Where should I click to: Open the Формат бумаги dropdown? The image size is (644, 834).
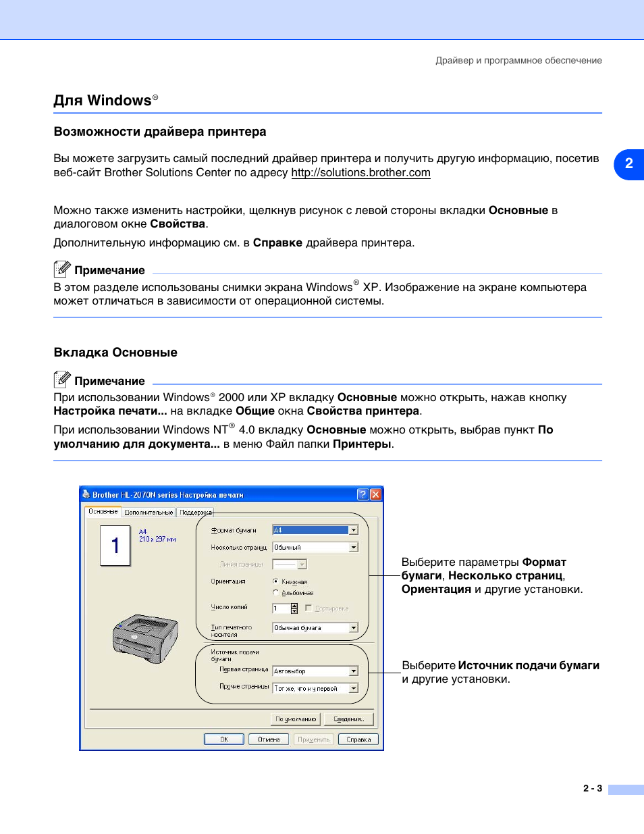[353, 530]
